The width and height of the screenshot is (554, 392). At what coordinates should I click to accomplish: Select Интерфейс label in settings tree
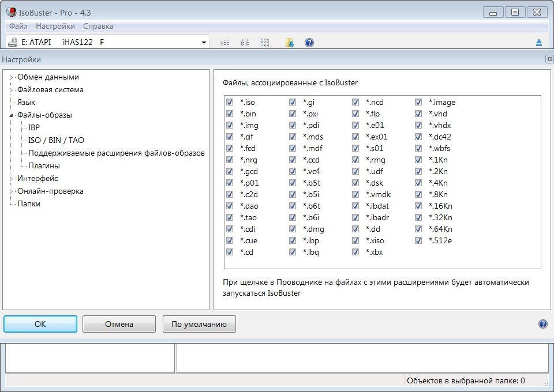click(38, 178)
